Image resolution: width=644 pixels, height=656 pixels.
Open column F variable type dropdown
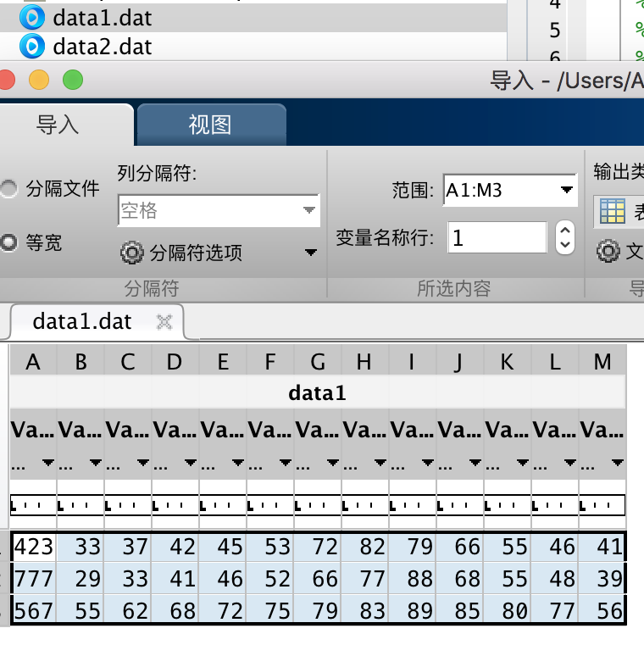pos(286,462)
